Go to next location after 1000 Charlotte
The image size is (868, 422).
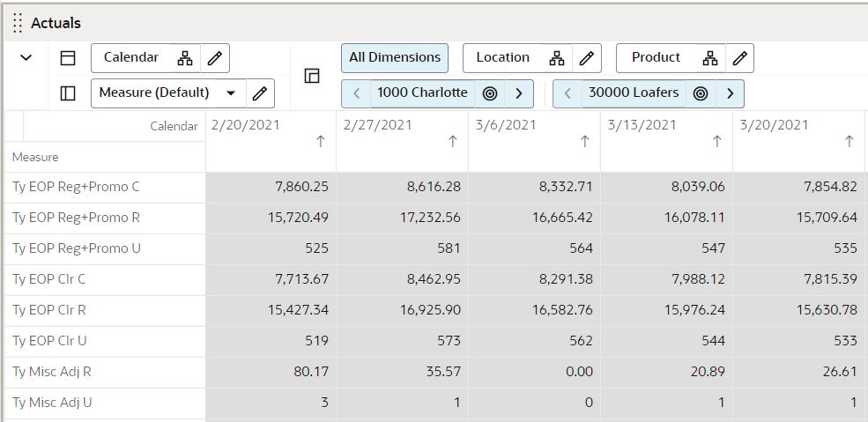(x=519, y=93)
